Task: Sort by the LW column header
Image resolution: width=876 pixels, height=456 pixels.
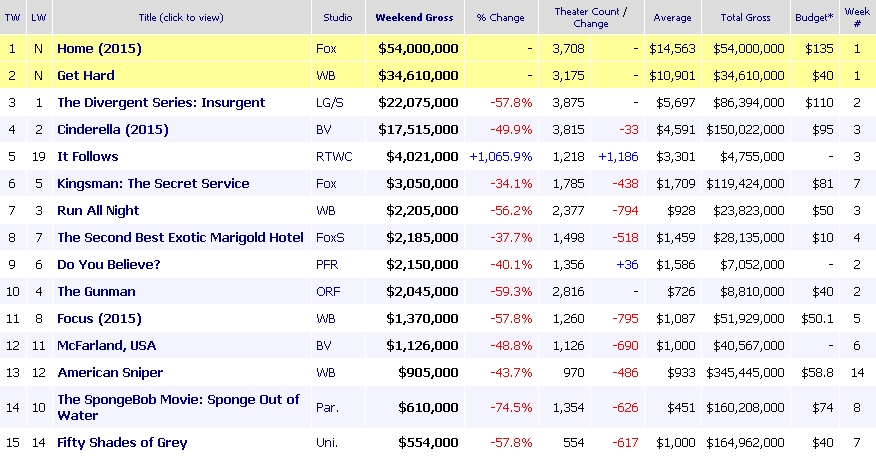Action: (x=39, y=17)
